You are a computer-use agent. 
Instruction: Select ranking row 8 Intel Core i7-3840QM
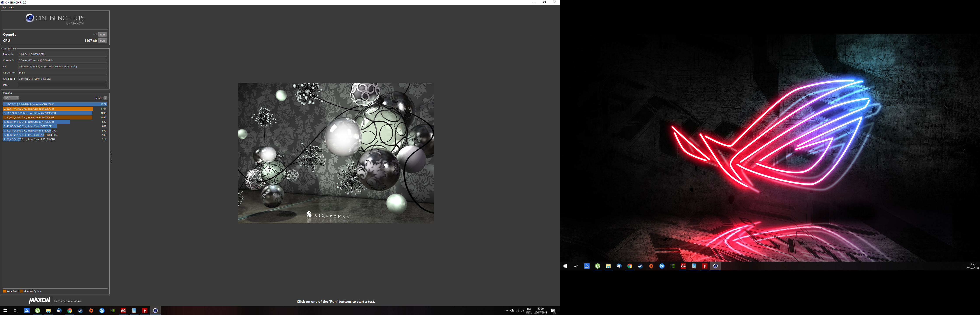point(55,135)
